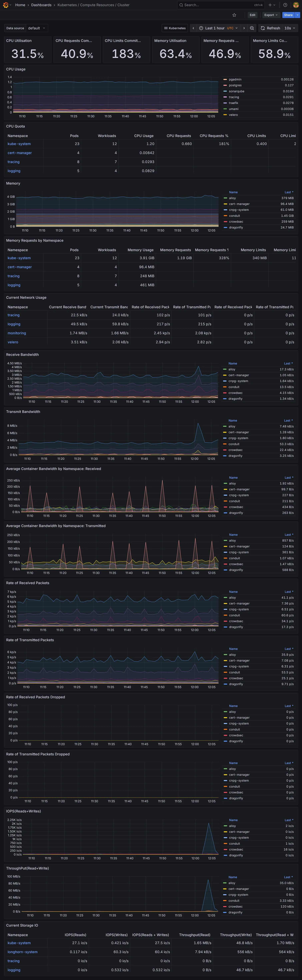Open kube-system namespace link in CPU Quota
This screenshot has width=302, height=980.
pyautogui.click(x=19, y=144)
